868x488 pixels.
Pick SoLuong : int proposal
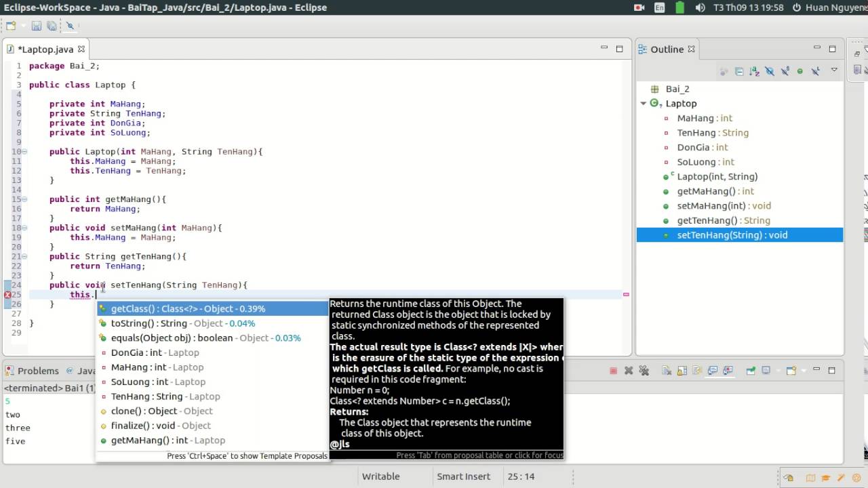(212, 382)
